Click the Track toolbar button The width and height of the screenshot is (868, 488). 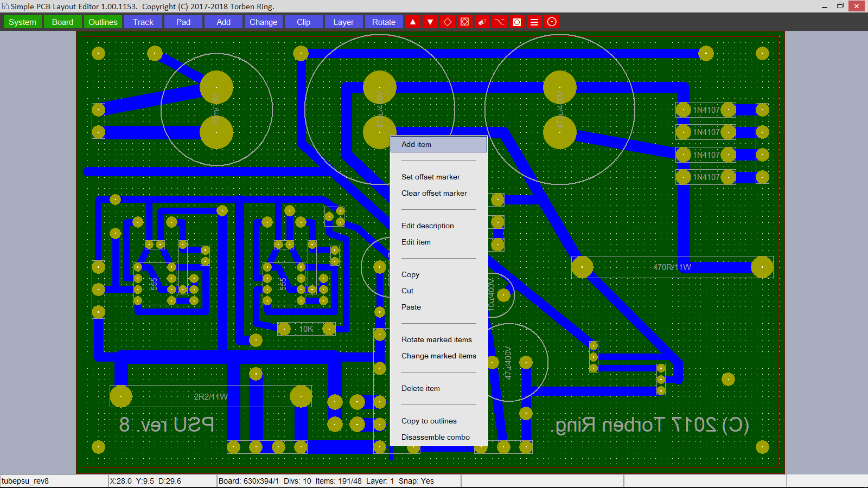[x=143, y=22]
